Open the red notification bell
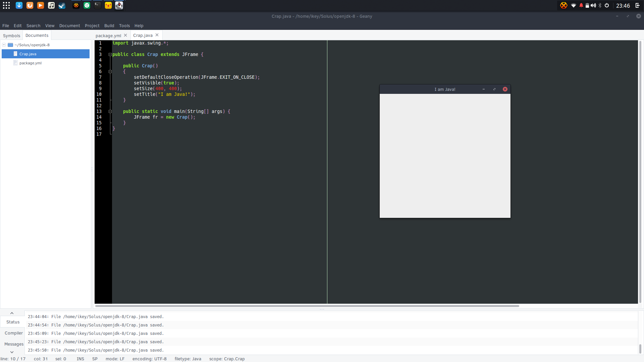Image resolution: width=644 pixels, height=362 pixels. click(x=581, y=5)
